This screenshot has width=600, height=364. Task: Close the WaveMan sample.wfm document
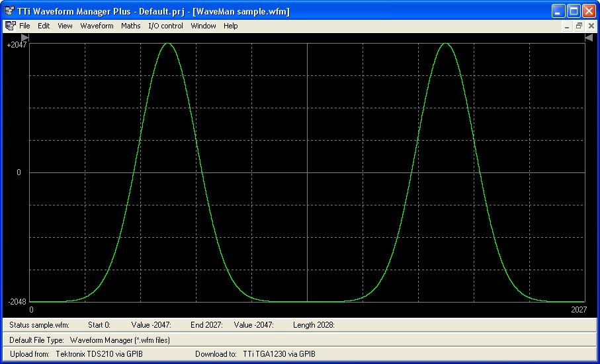click(x=591, y=26)
